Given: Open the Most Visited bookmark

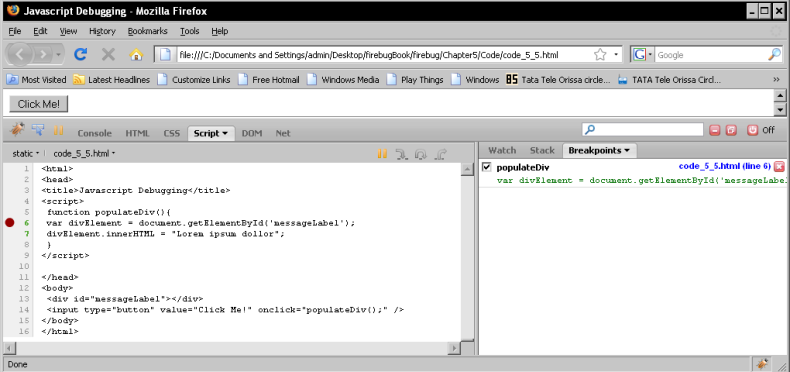Looking at the screenshot, I should [x=37, y=80].
